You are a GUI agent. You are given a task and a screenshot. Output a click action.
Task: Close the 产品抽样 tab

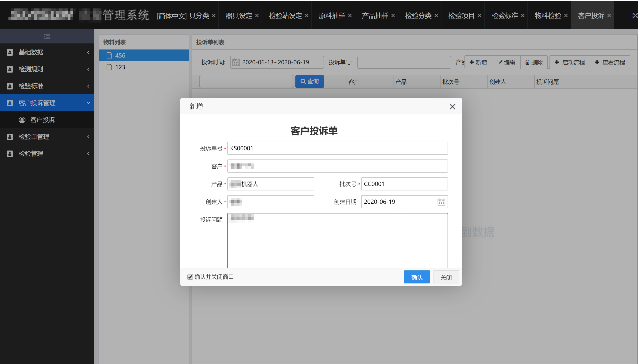tap(393, 15)
